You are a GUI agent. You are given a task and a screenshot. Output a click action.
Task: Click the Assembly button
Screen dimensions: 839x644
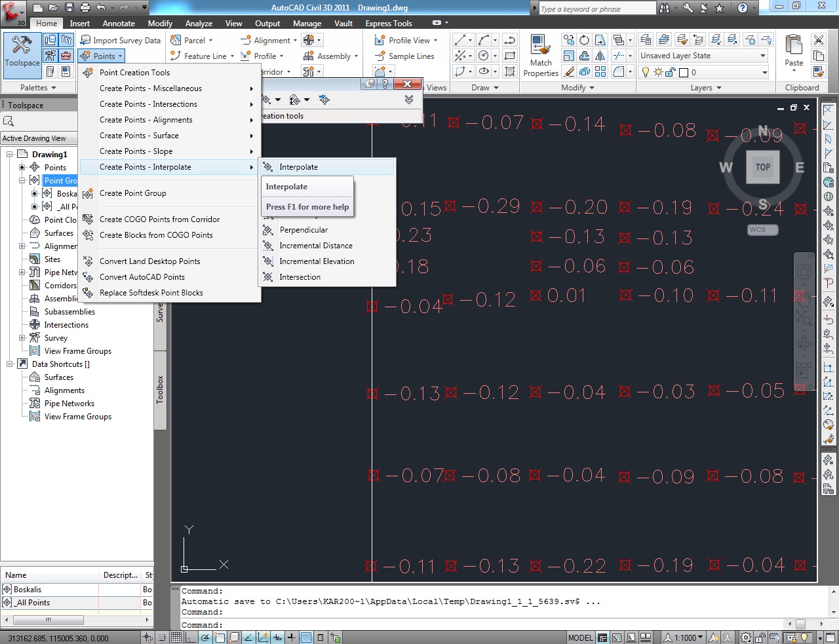pos(331,56)
